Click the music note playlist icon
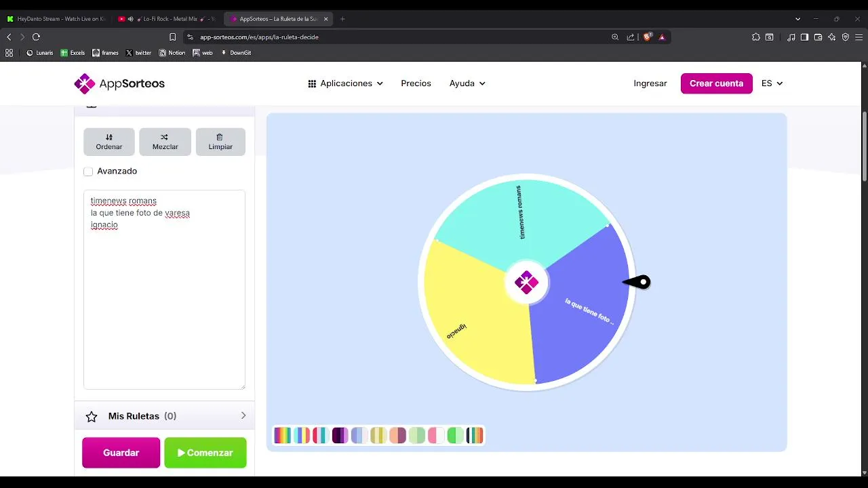The width and height of the screenshot is (868, 488). point(791,37)
